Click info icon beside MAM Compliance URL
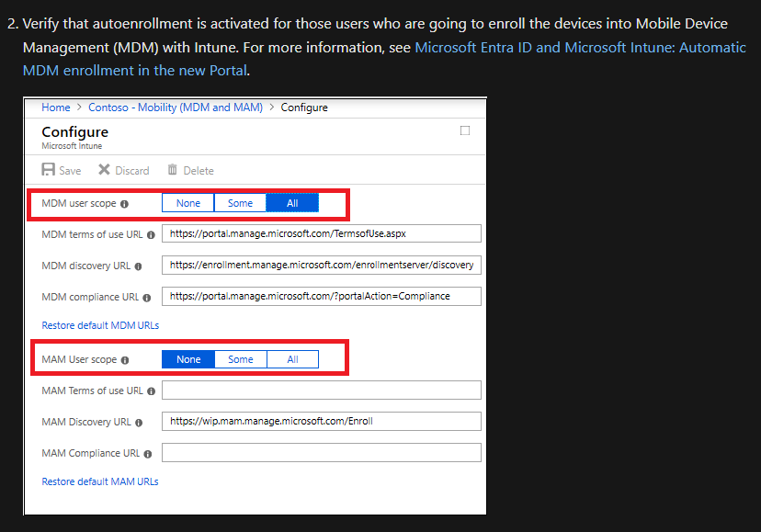761x532 pixels. point(148,454)
